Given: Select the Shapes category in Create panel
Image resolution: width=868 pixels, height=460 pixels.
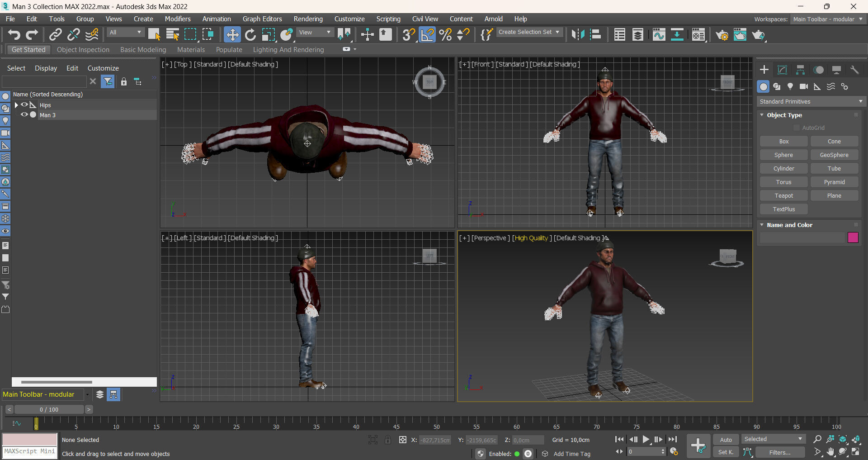Looking at the screenshot, I should tap(777, 86).
